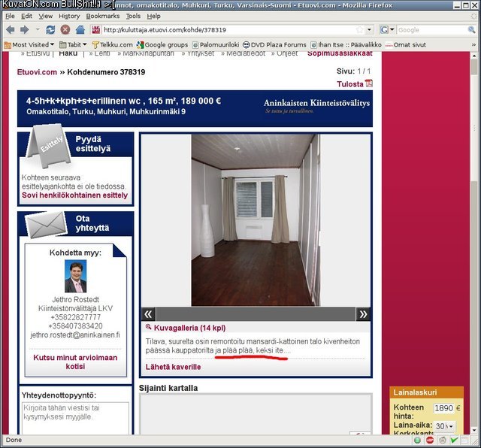Click the search magnifier in Google box
481x448 pixels.
tap(471, 30)
